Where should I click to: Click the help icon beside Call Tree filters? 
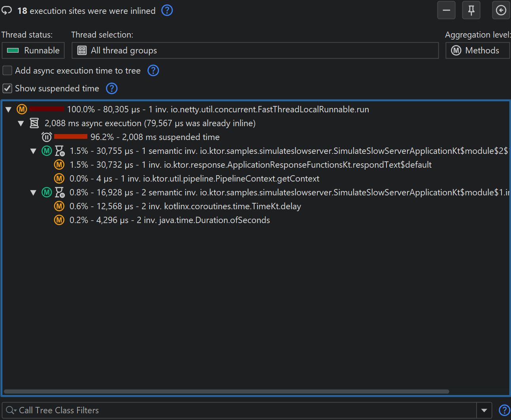(x=504, y=411)
